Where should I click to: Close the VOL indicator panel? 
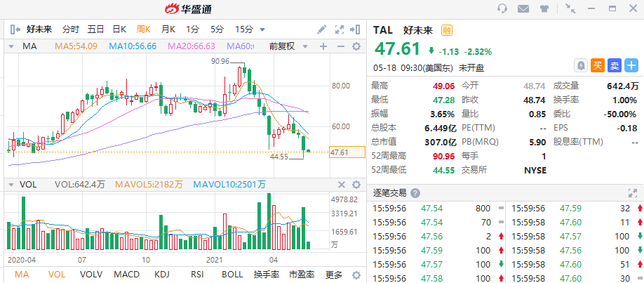342,185
